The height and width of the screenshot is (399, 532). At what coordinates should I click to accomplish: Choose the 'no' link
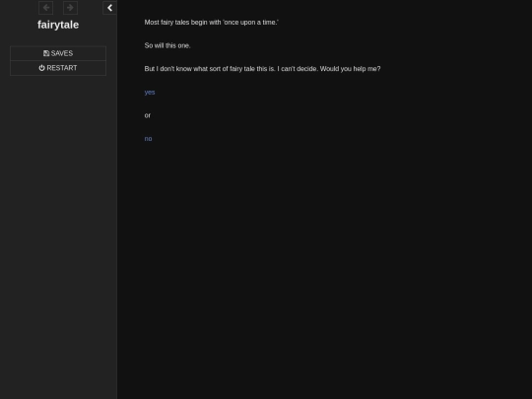pos(148,139)
